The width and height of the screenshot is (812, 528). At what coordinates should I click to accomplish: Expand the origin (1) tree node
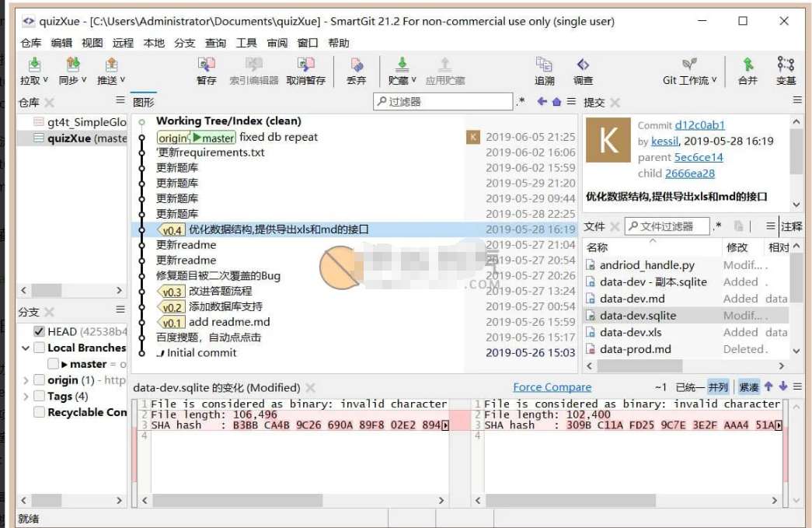click(x=26, y=379)
